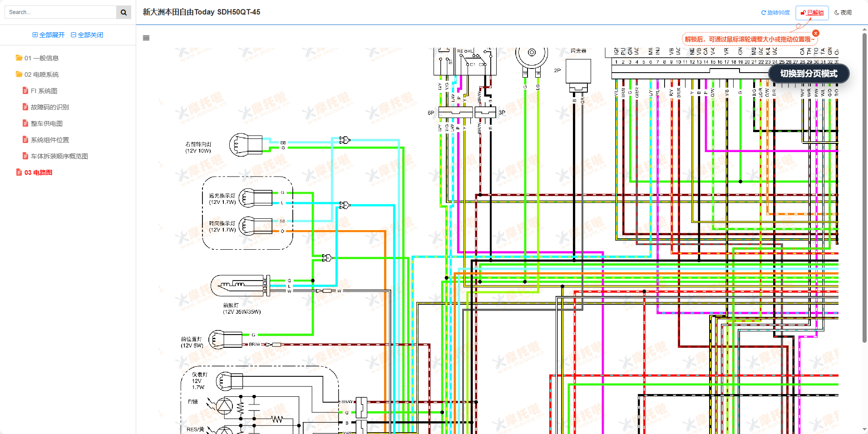Select 整车供电图 in the sidebar
The height and width of the screenshot is (434, 868).
(x=46, y=123)
